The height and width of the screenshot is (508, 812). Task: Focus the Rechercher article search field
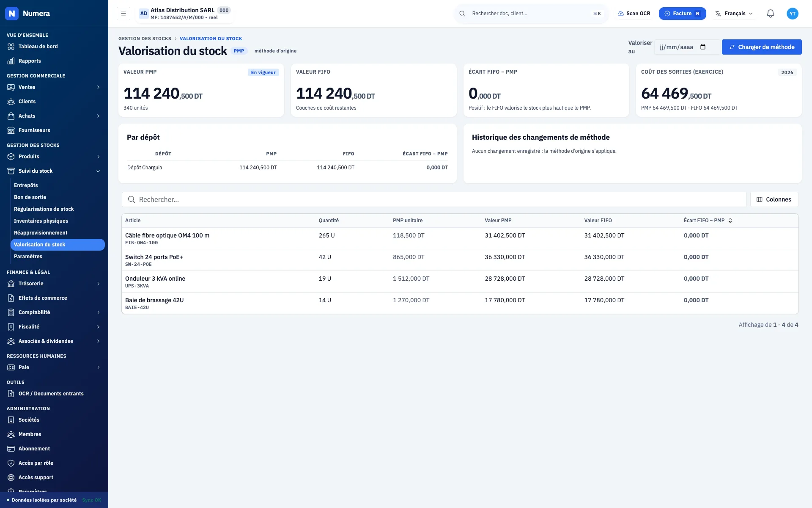(434, 199)
